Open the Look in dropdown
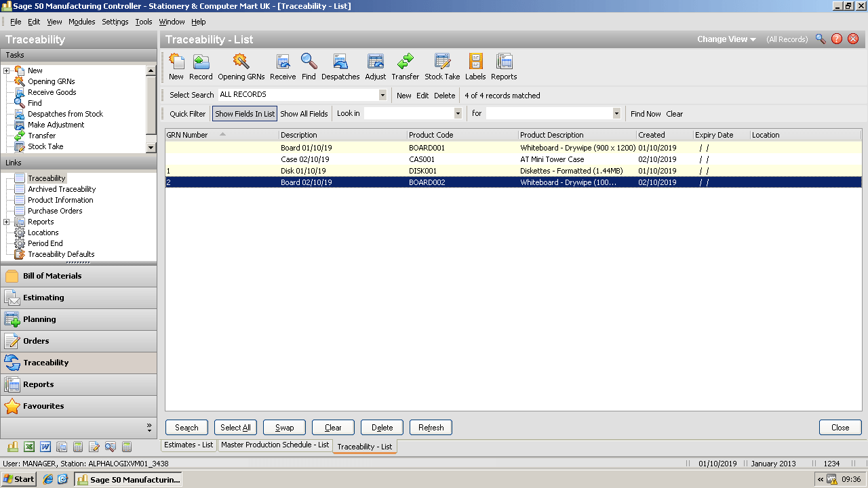The width and height of the screenshot is (868, 488). pyautogui.click(x=458, y=114)
